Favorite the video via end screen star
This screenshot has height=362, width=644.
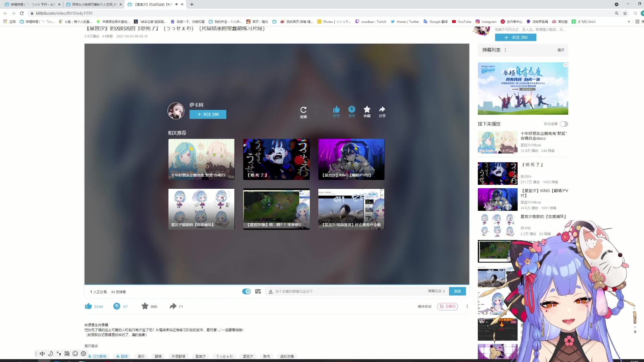pos(367,111)
